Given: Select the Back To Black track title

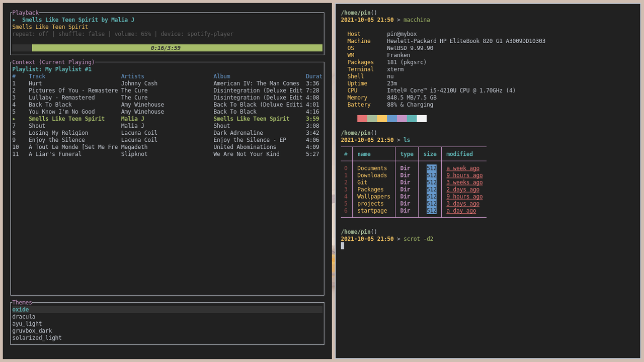Looking at the screenshot, I should [x=50, y=105].
